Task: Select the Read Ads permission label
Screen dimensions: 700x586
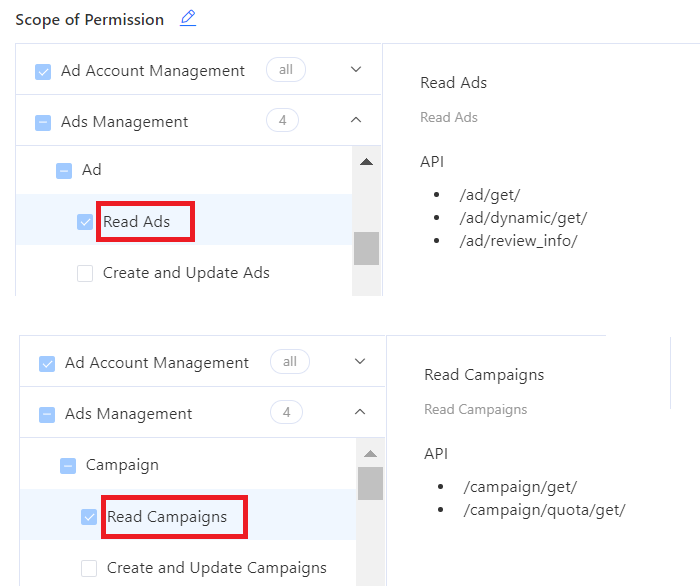Action: 137,222
